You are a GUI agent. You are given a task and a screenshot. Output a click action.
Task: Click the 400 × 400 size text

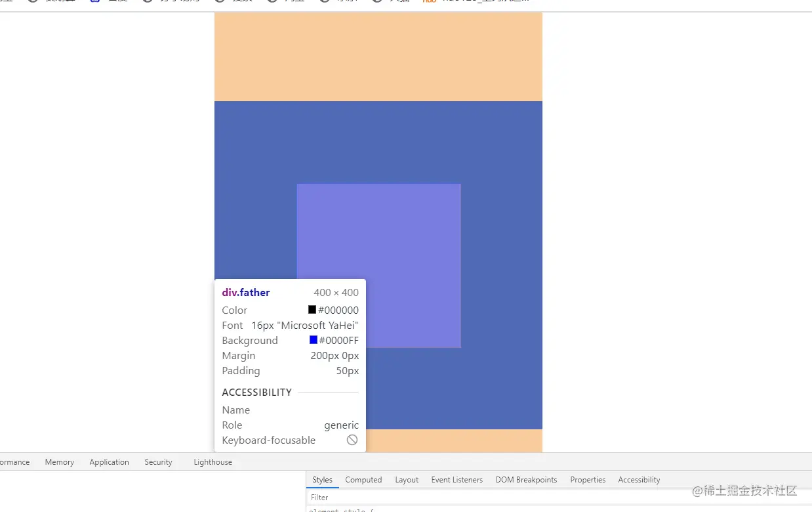336,293
